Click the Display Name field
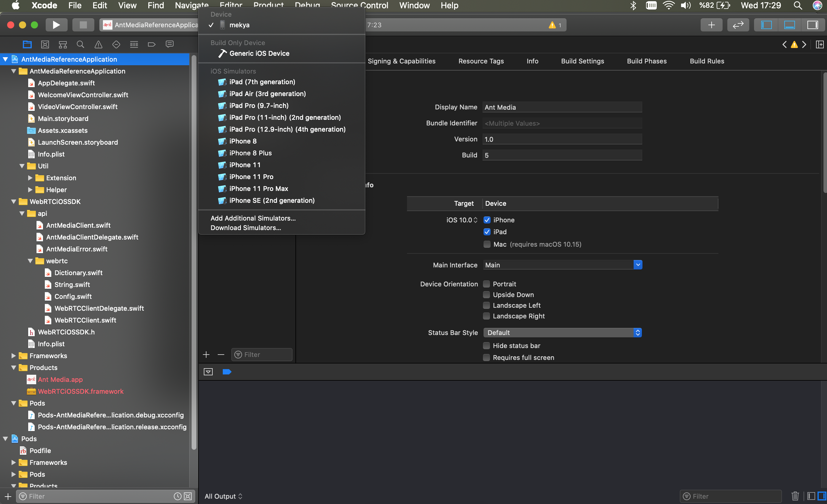The image size is (827, 504). coord(562,107)
